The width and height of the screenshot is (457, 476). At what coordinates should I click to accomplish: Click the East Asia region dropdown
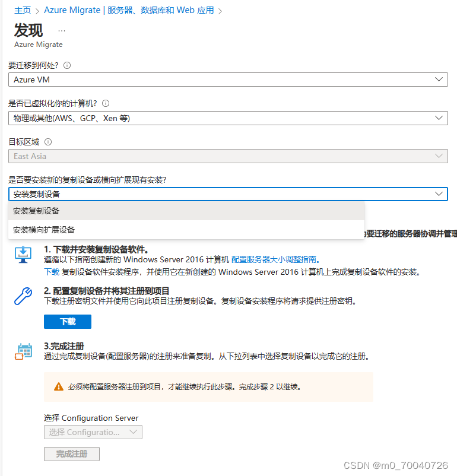(228, 156)
